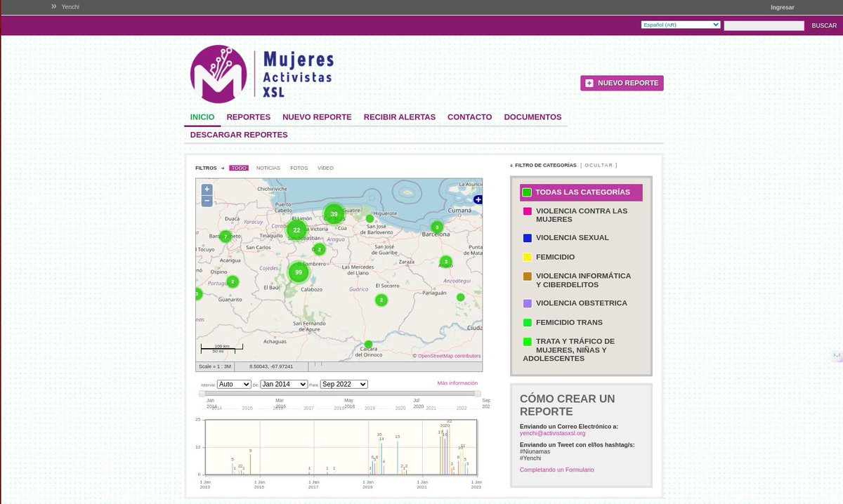Open the RECIBIR ALERTAS menu item

pyautogui.click(x=398, y=117)
